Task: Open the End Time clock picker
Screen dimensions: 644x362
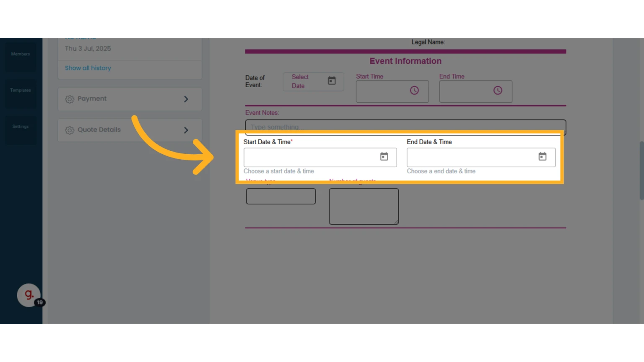Action: click(x=498, y=90)
